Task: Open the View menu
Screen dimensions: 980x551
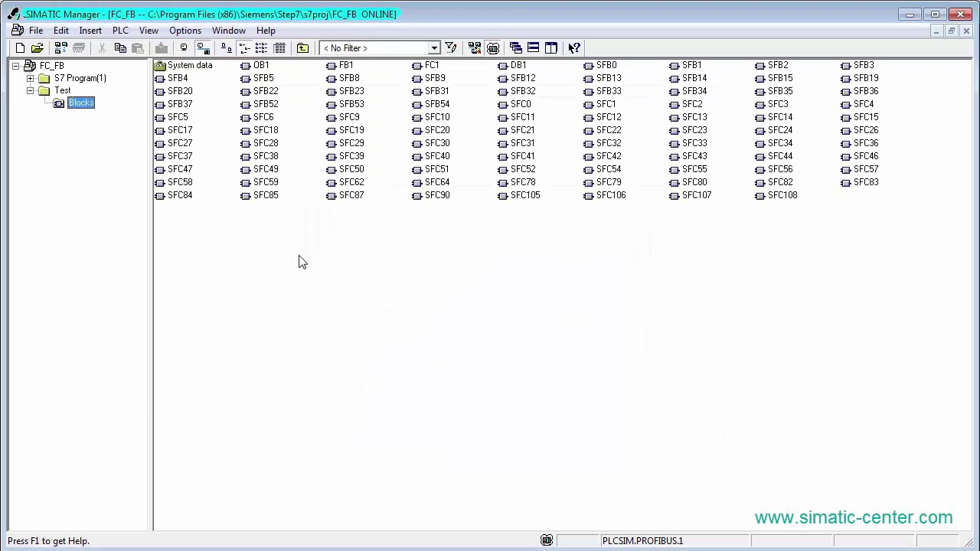Action: tap(149, 31)
